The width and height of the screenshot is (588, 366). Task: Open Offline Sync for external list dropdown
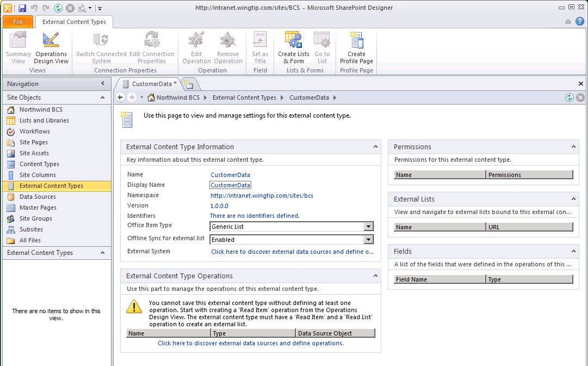369,240
